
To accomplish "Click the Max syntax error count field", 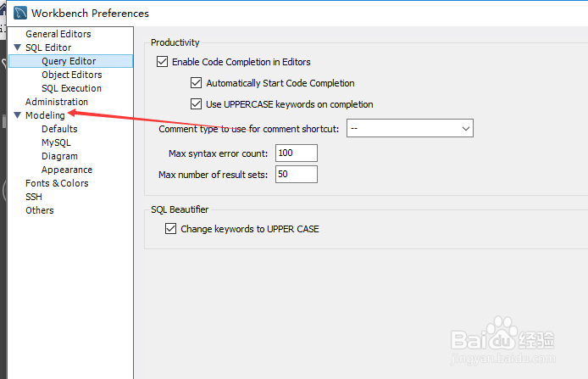I will (x=296, y=153).
